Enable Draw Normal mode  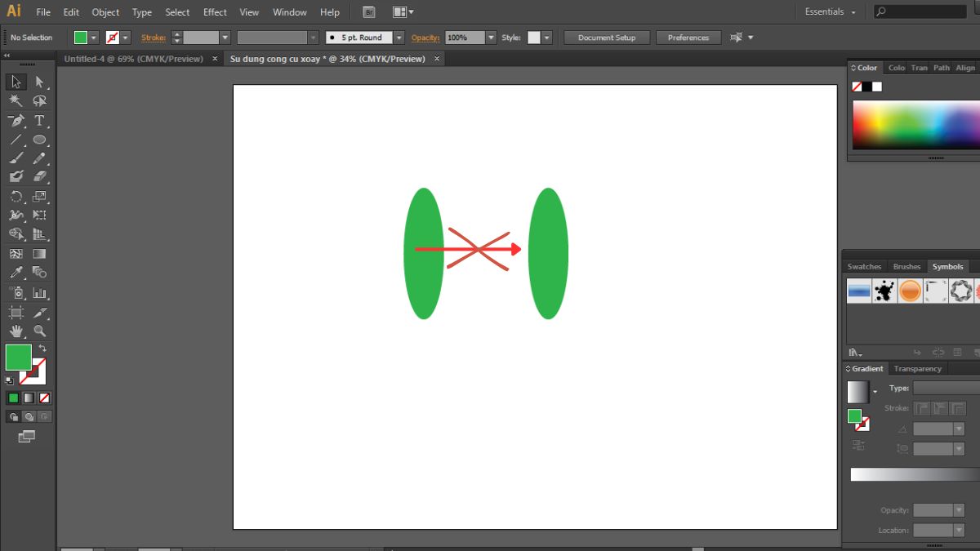13,416
